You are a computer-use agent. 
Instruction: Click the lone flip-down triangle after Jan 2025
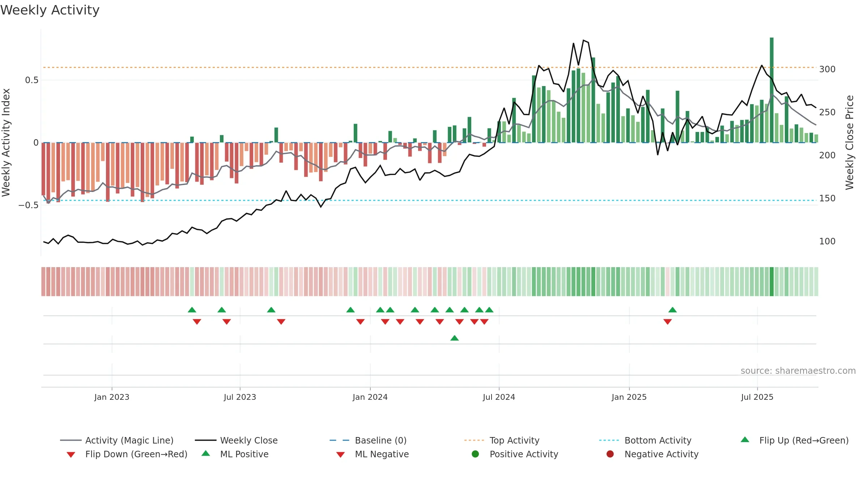coord(668,322)
